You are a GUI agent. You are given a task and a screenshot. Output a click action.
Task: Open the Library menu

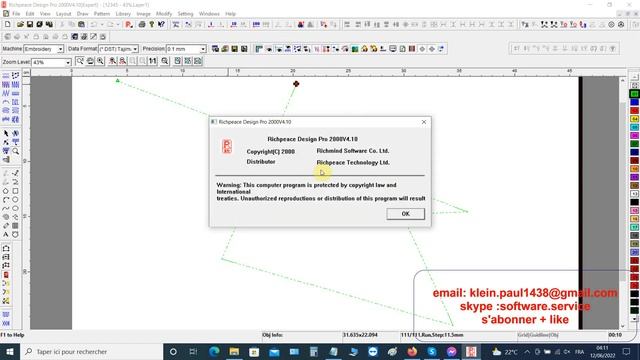tap(123, 14)
